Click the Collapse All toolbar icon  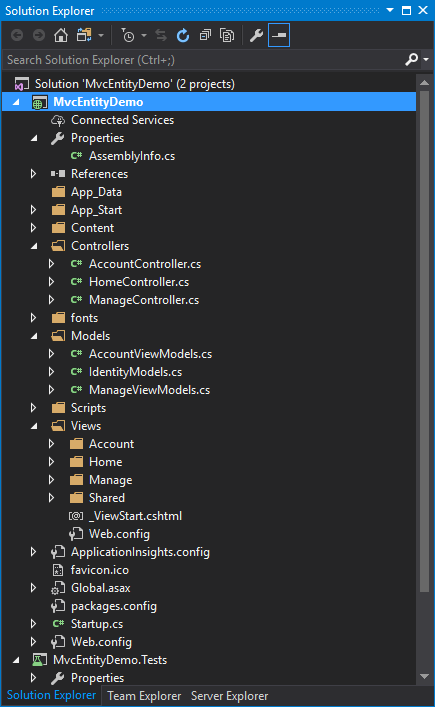click(205, 35)
